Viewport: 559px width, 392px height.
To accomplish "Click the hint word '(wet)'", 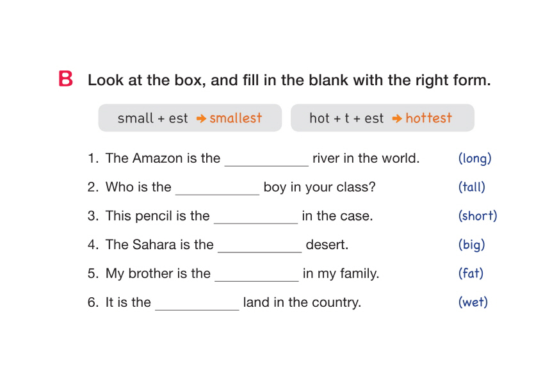I will pyautogui.click(x=473, y=302).
